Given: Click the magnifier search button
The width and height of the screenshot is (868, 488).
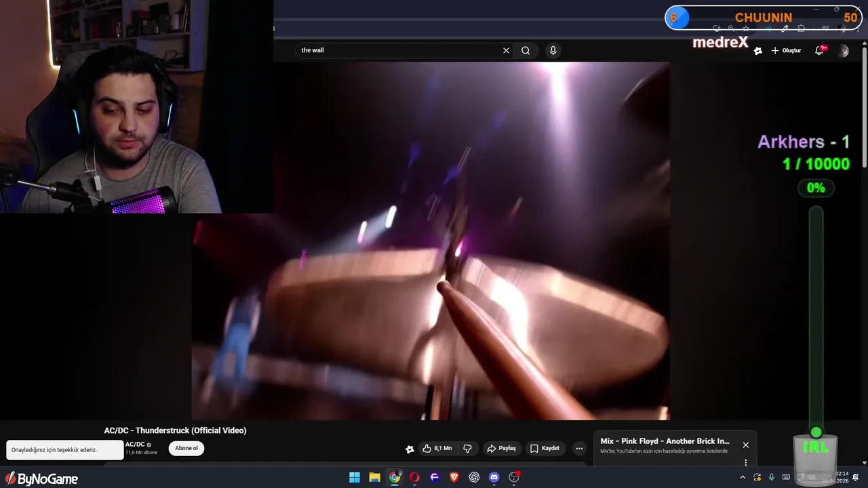Looking at the screenshot, I should click(526, 50).
